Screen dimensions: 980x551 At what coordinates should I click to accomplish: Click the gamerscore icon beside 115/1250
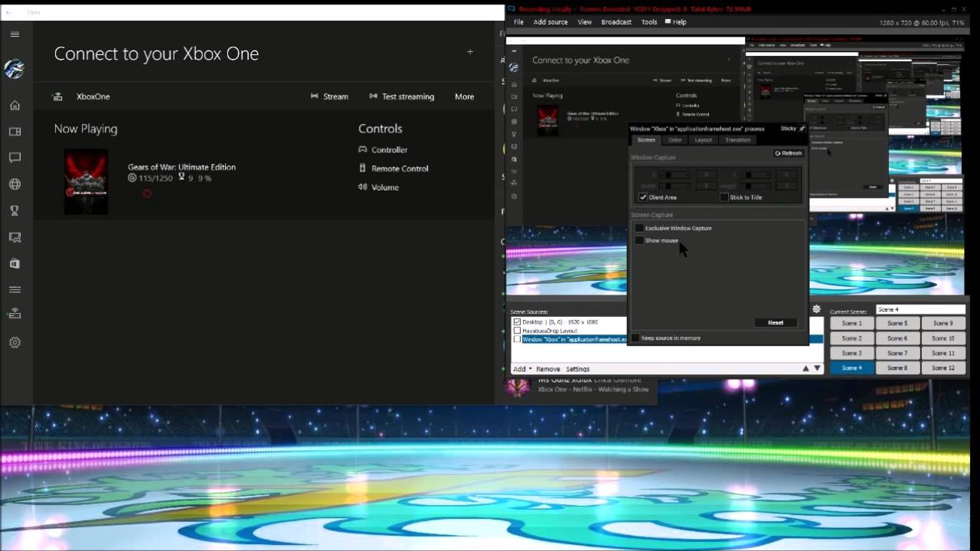tap(132, 178)
